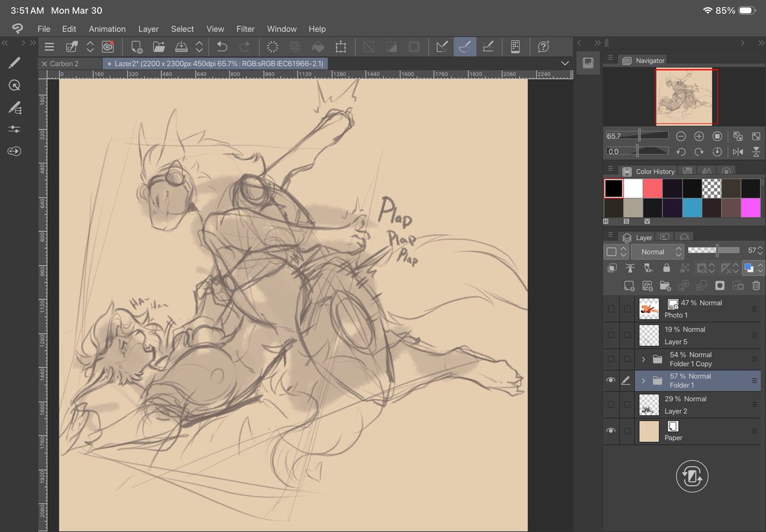
Task: Show the Folder 1 Copy layer
Action: pyautogui.click(x=611, y=359)
